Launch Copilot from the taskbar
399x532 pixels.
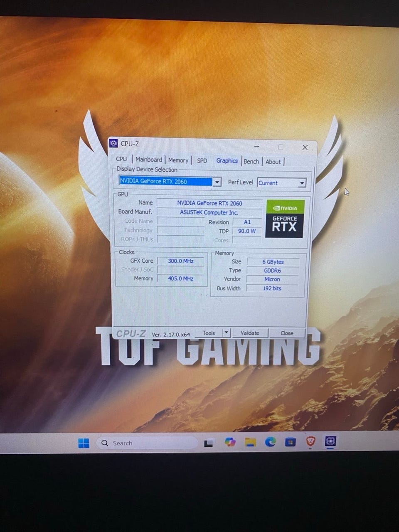(229, 442)
